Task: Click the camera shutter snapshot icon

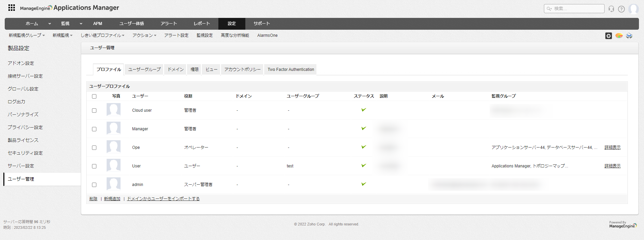Action: pos(608,36)
